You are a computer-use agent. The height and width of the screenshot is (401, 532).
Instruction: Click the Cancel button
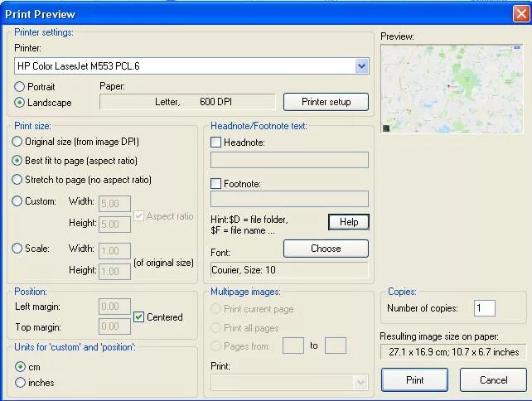click(x=493, y=380)
